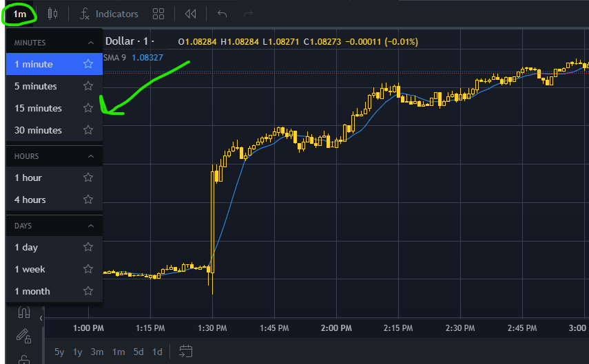Collapse the MINUTES section
This screenshot has width=589, height=364.
(91, 43)
